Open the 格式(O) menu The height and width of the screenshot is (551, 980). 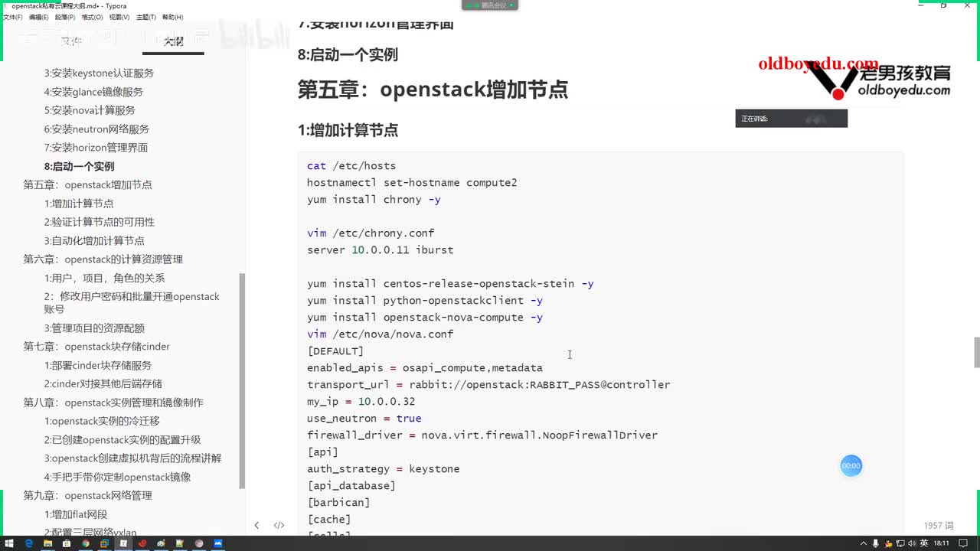click(92, 17)
